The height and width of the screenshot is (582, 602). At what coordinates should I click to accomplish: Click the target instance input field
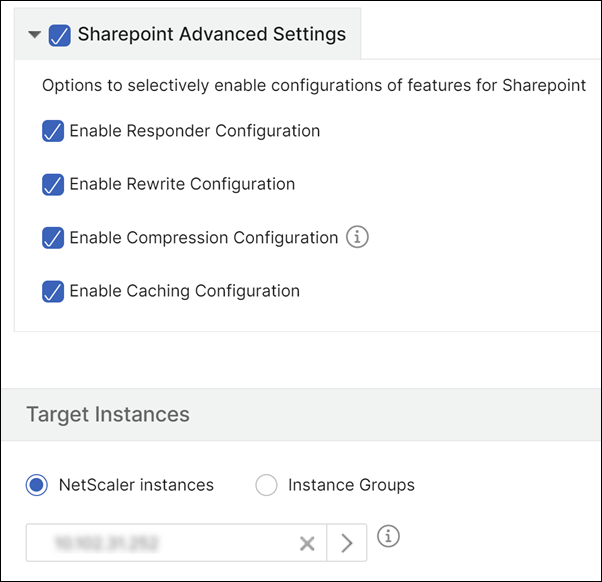tap(176, 543)
